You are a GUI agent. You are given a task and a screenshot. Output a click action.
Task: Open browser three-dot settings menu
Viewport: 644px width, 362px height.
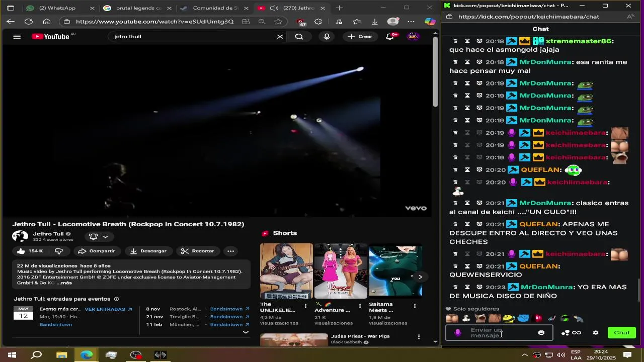click(x=411, y=22)
